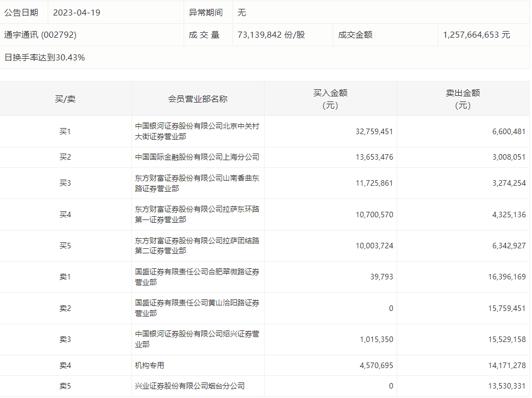The image size is (532, 398).
Task: Click 中国银河证券绍兴证券营业部 name
Action: 197,339
